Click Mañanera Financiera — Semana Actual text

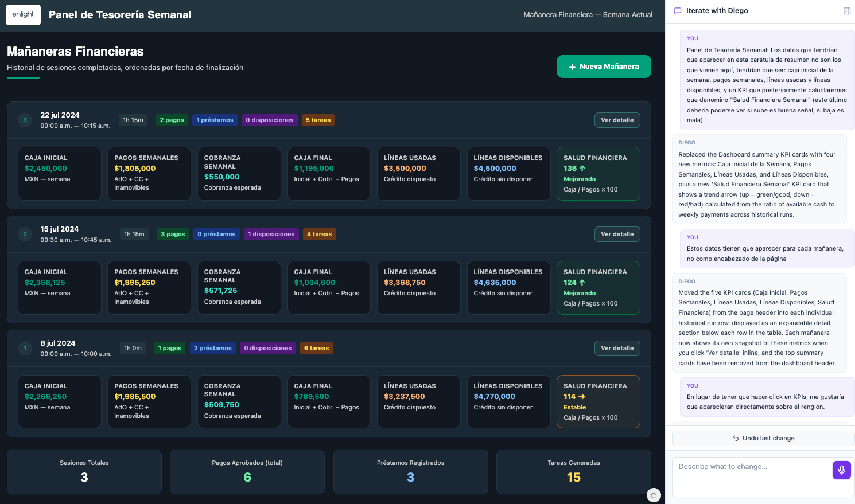point(588,15)
